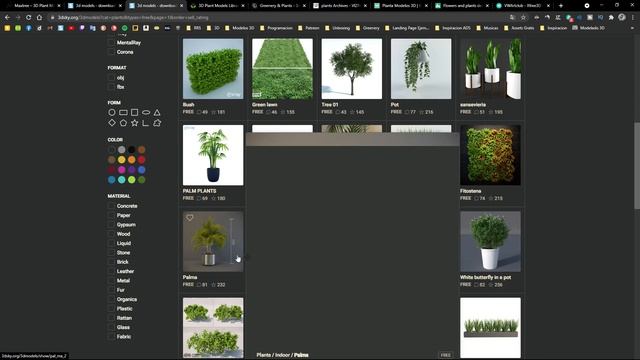
Task: Check the Stone material filter
Action: click(111, 253)
